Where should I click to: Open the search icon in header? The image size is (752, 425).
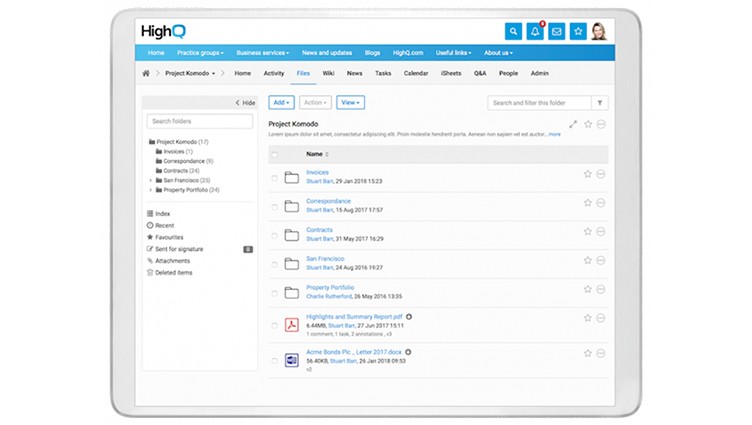(x=513, y=32)
